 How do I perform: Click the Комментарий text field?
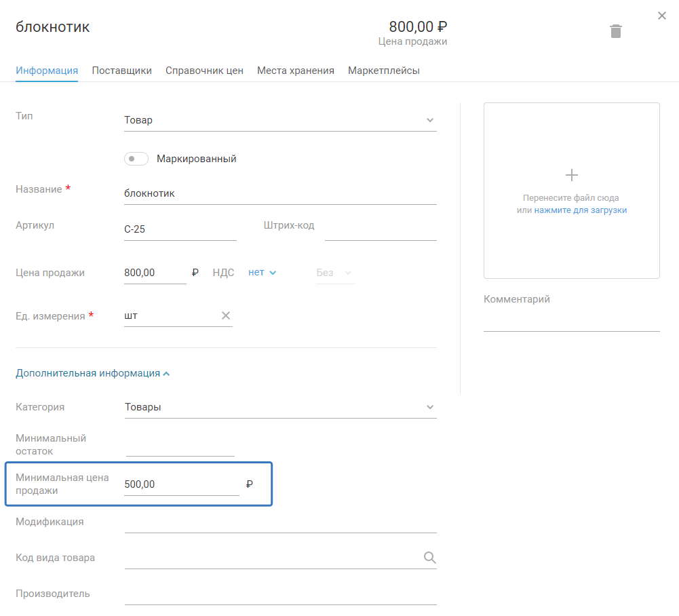pyautogui.click(x=571, y=321)
